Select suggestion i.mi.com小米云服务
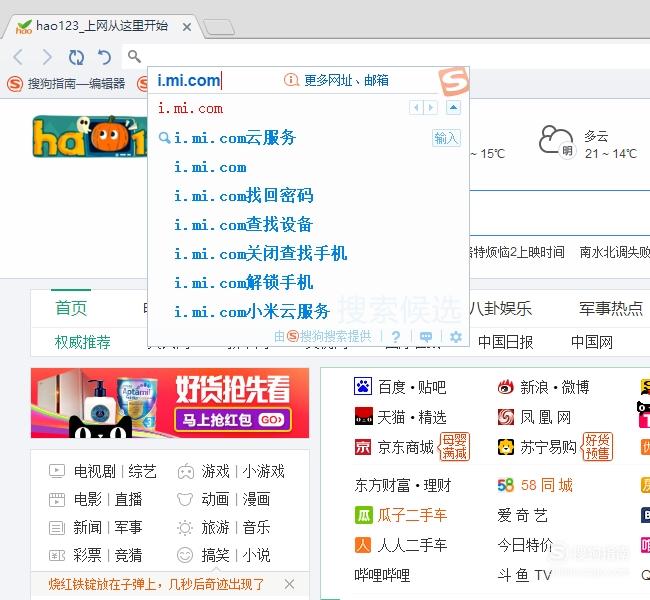650x600 pixels. point(252,311)
